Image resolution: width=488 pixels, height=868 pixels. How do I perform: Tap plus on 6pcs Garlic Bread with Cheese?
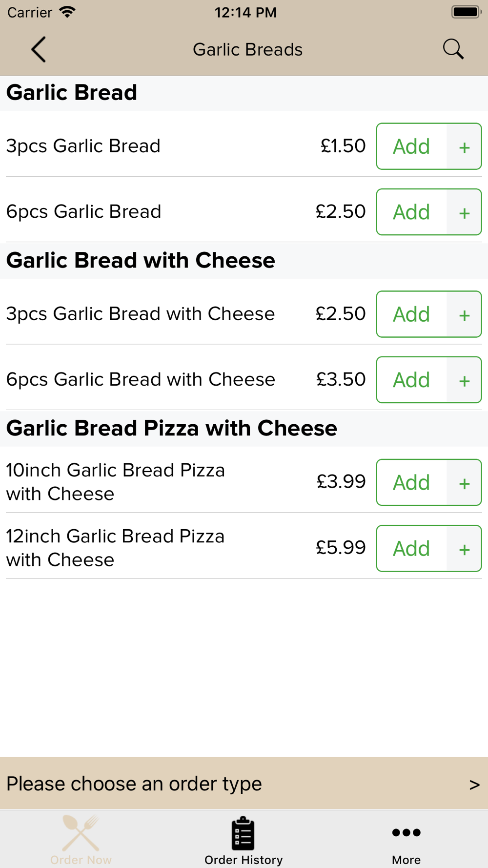click(464, 380)
